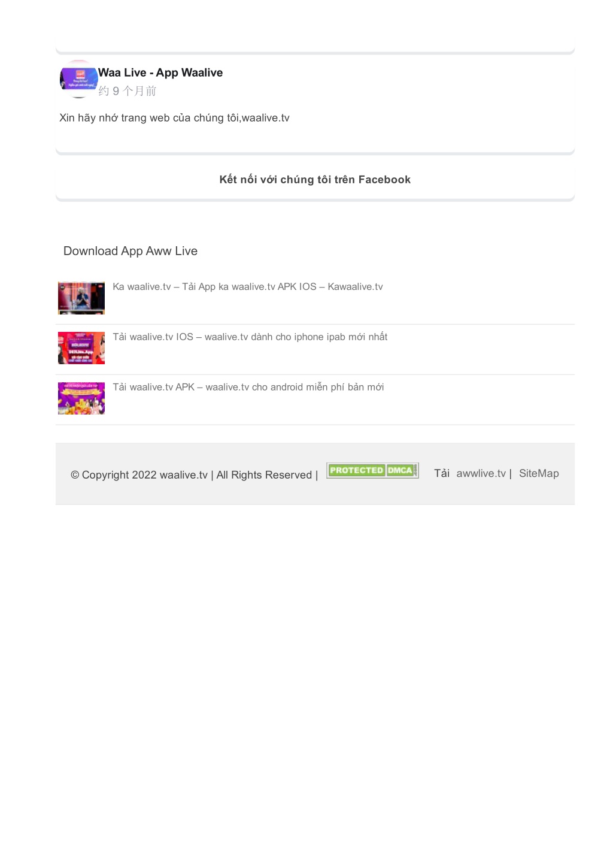The width and height of the screenshot is (613, 868).
Task: Open the post timestamp under Waa Live
Action: pos(128,91)
